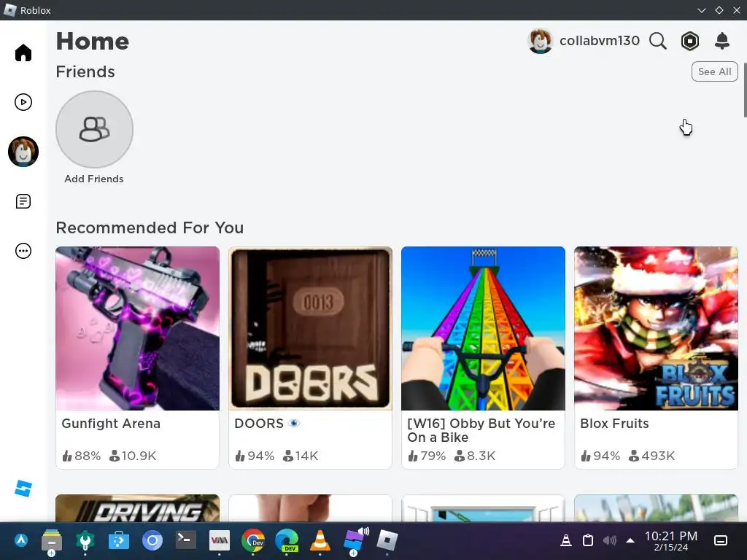Open the blue circle app in taskbar
This screenshot has height=560, width=747.
tap(152, 540)
